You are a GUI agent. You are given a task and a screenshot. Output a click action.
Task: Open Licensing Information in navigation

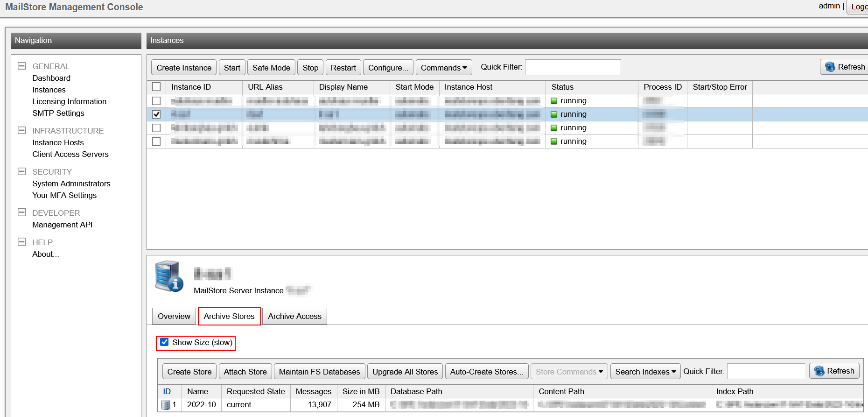[x=69, y=101]
